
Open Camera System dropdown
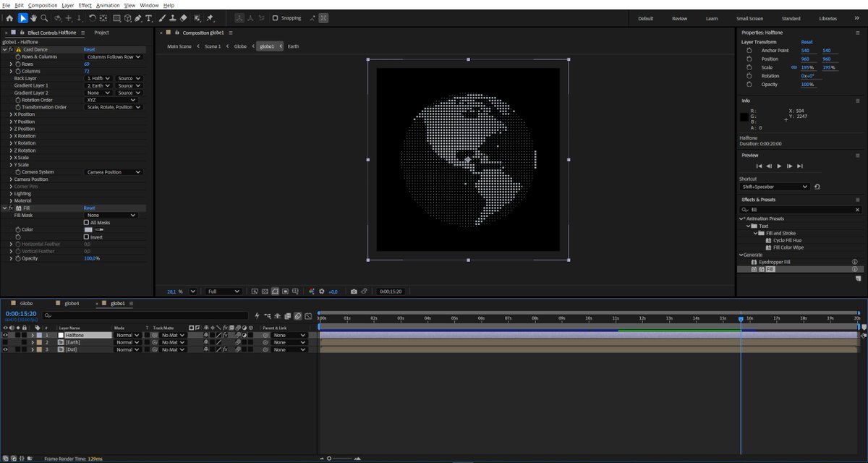pyautogui.click(x=114, y=172)
